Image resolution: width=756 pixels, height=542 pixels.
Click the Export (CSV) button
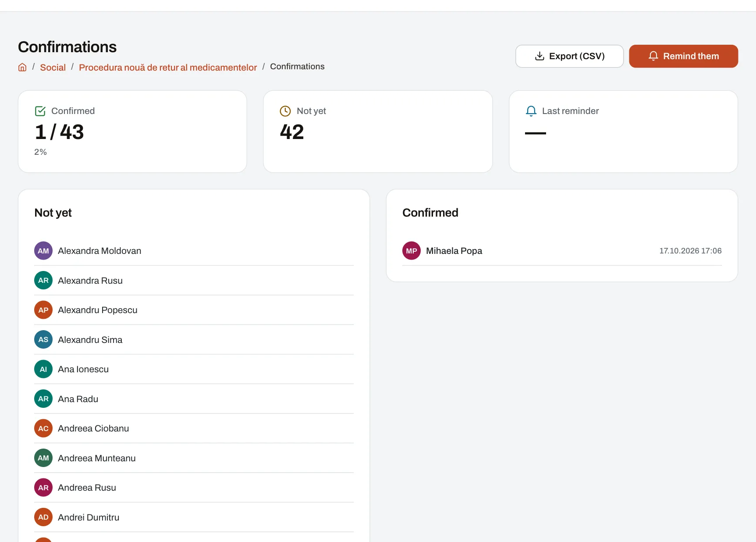569,56
